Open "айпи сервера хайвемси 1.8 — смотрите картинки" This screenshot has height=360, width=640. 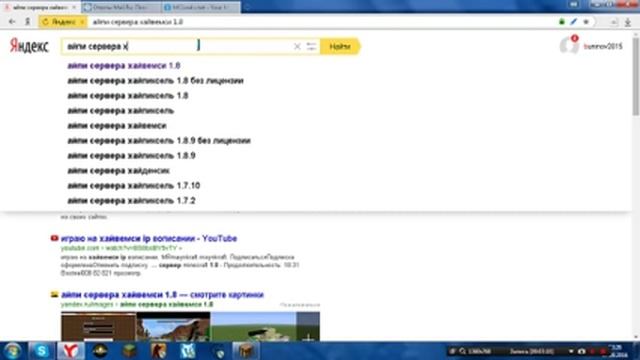[x=162, y=295]
